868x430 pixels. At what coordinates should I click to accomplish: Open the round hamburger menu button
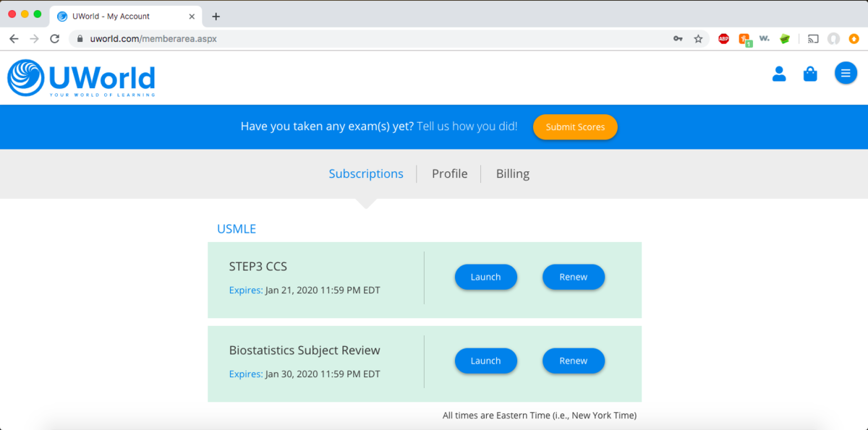846,73
